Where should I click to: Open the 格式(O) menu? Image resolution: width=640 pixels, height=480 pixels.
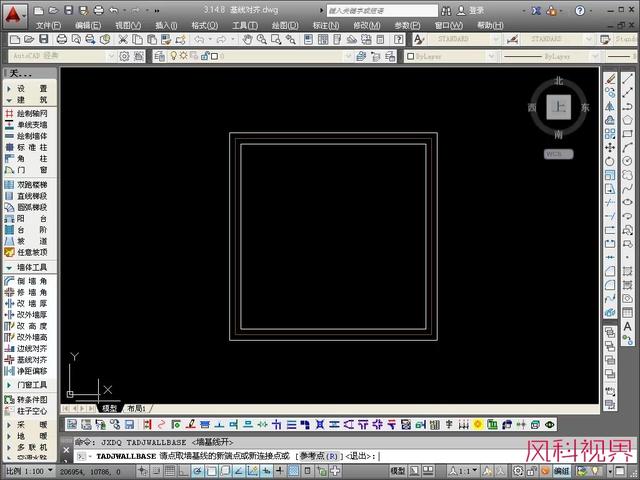point(204,25)
